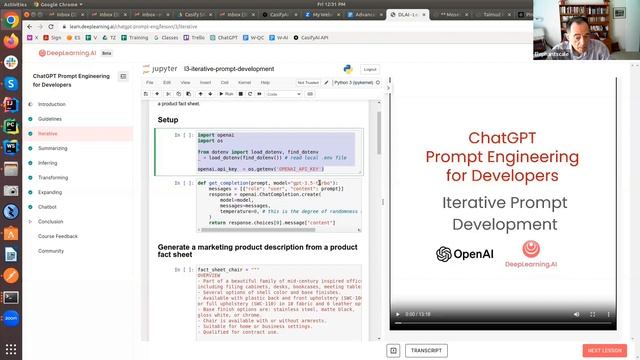Open the Jupyter View menu
Image resolution: width=640 pixels, height=360 pixels.
pos(185,82)
